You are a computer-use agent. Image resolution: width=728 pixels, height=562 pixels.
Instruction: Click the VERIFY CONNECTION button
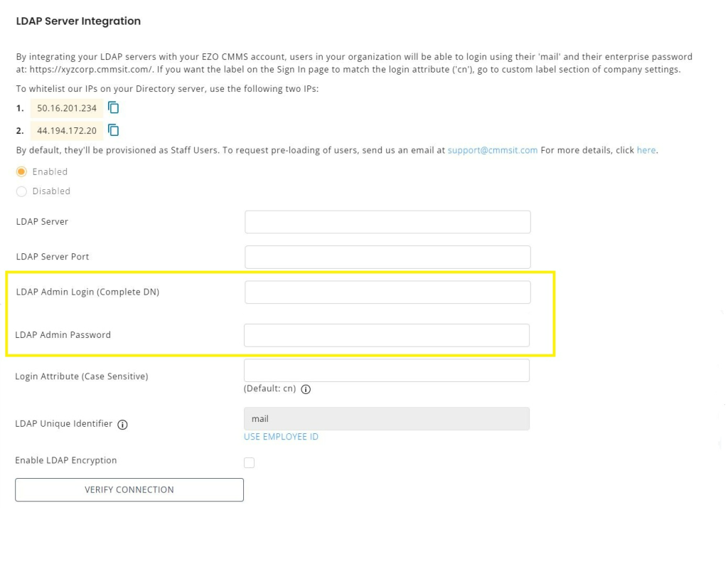click(129, 489)
